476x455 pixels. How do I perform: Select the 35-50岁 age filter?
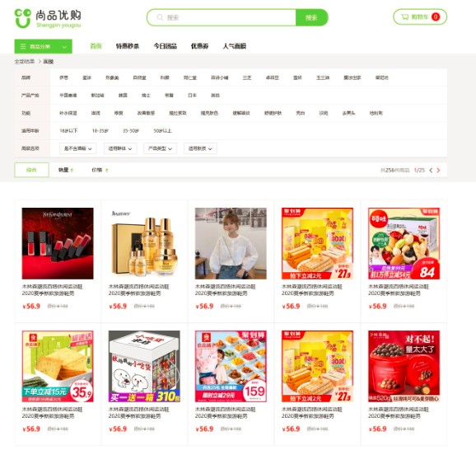click(131, 131)
